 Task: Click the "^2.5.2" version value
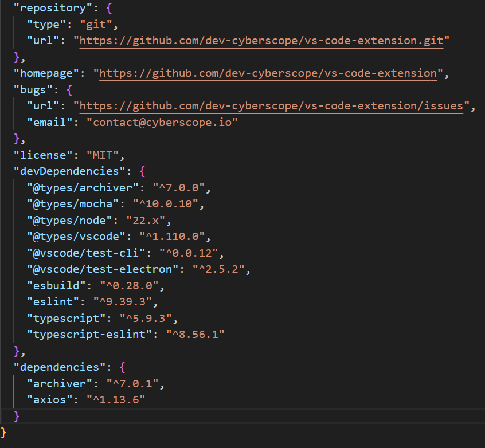coord(218,269)
